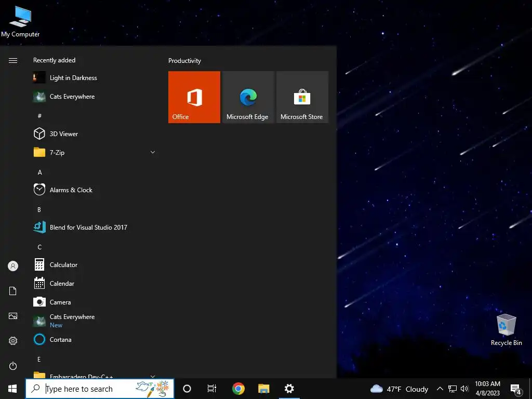Click the Productivity group title

tap(184, 61)
